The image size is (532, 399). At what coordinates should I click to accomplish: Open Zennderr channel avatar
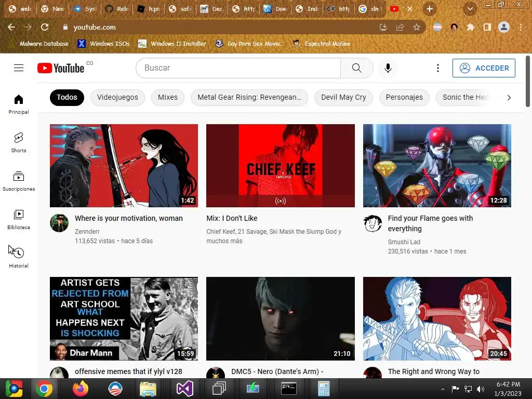pyautogui.click(x=59, y=223)
